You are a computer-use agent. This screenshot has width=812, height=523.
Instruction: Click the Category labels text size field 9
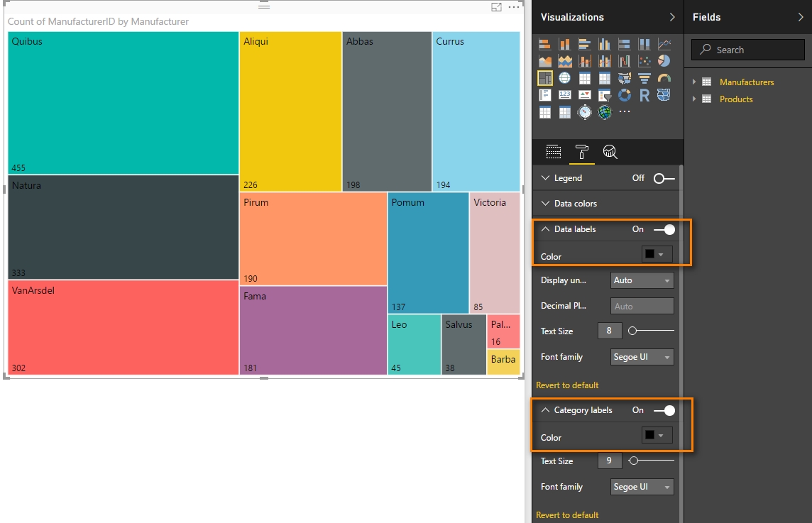[610, 461]
